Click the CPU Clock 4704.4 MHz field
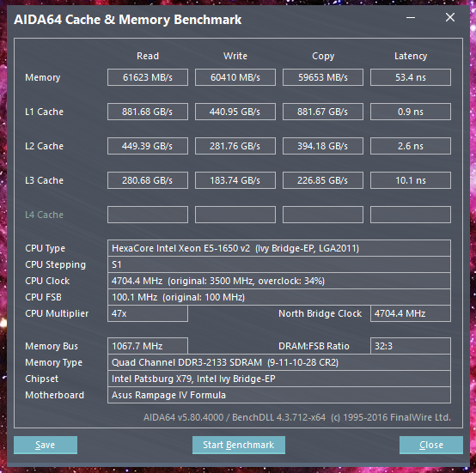 [x=279, y=281]
